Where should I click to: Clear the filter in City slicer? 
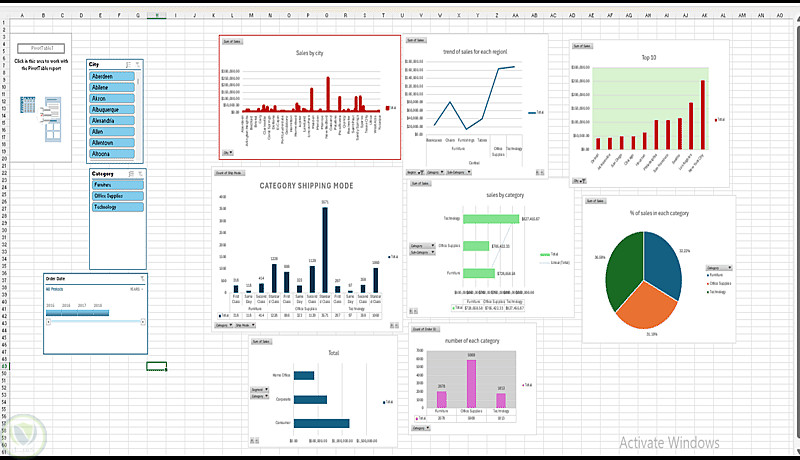coord(137,64)
